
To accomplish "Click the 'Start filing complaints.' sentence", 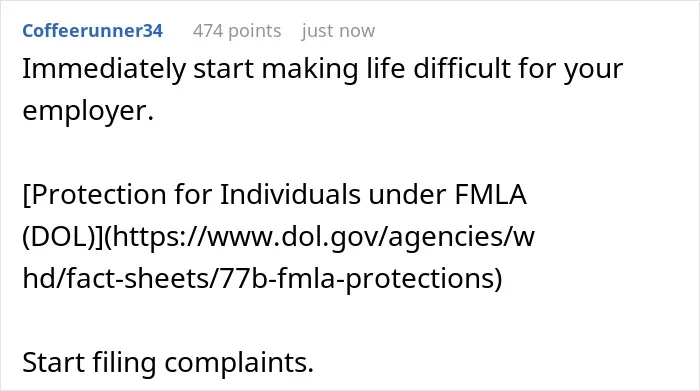I will click(x=168, y=362).
